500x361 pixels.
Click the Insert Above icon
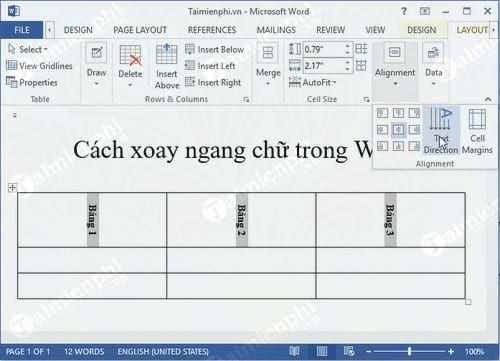click(x=166, y=54)
